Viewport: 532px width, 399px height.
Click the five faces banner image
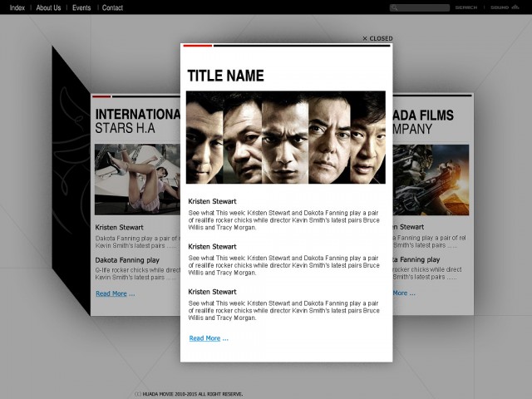point(286,137)
